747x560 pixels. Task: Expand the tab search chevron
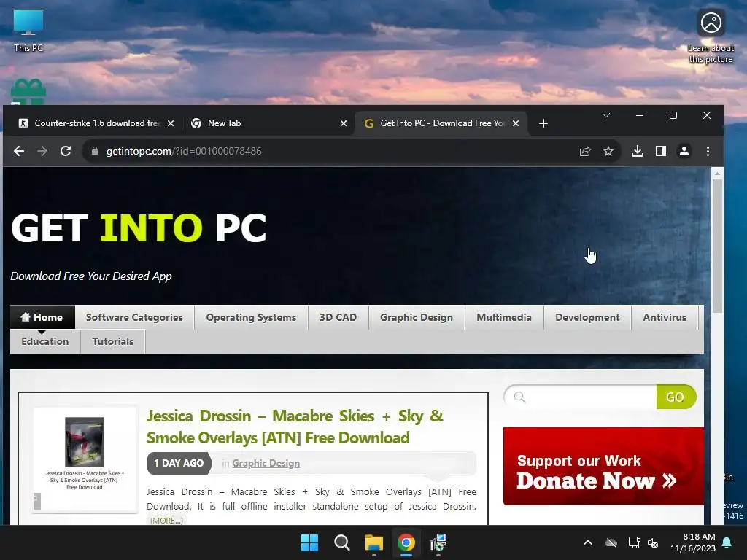click(606, 116)
